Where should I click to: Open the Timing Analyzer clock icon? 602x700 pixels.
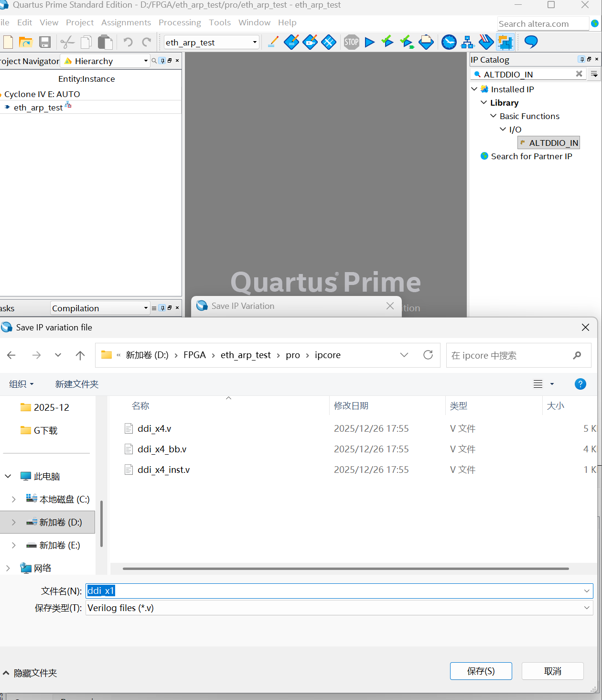pyautogui.click(x=449, y=42)
